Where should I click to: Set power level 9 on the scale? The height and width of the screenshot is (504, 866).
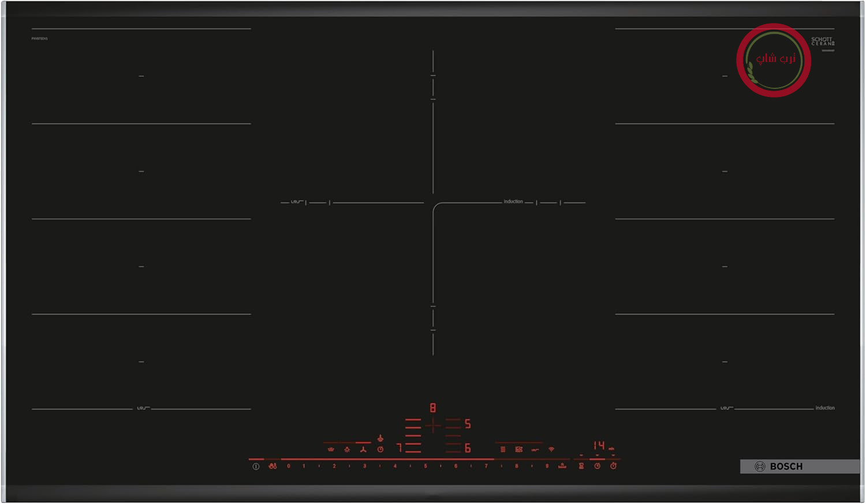[547, 466]
